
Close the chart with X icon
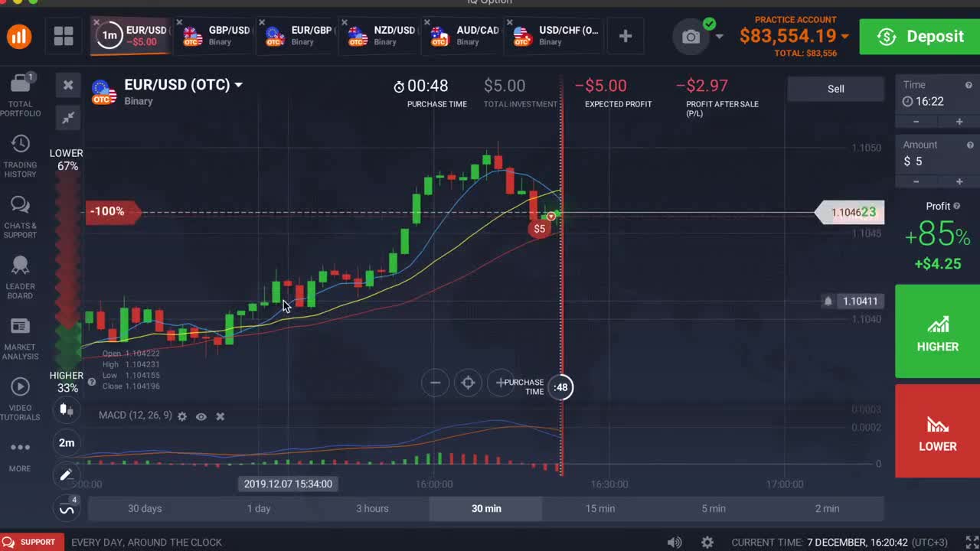pyautogui.click(x=68, y=85)
